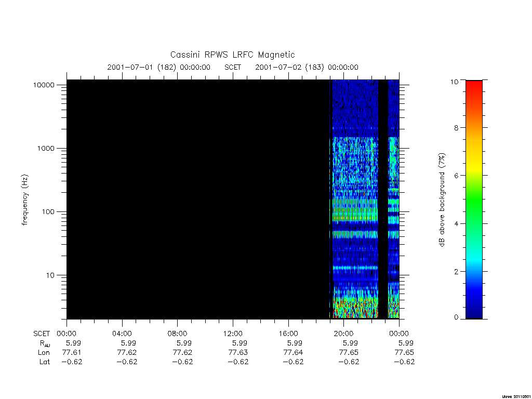
Task: Click the 04:00 time axis label
Action: point(122,334)
